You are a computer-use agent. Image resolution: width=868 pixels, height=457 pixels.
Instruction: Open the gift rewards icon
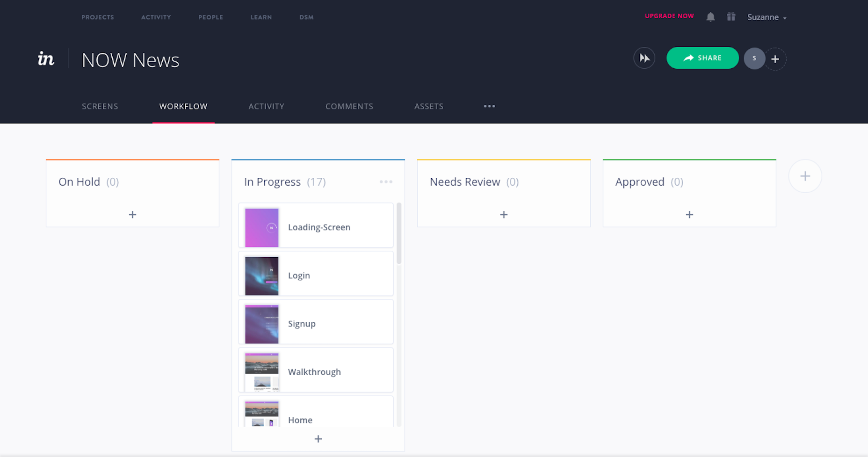(x=731, y=17)
